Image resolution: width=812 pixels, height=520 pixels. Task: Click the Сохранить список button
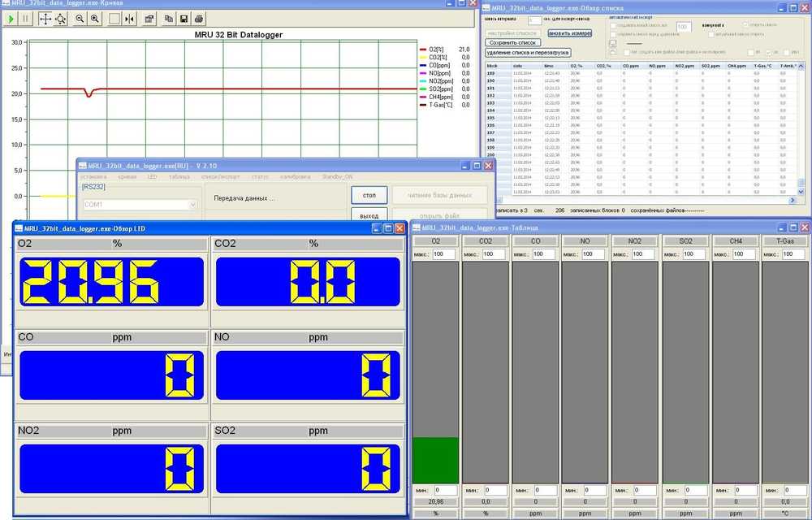point(512,42)
